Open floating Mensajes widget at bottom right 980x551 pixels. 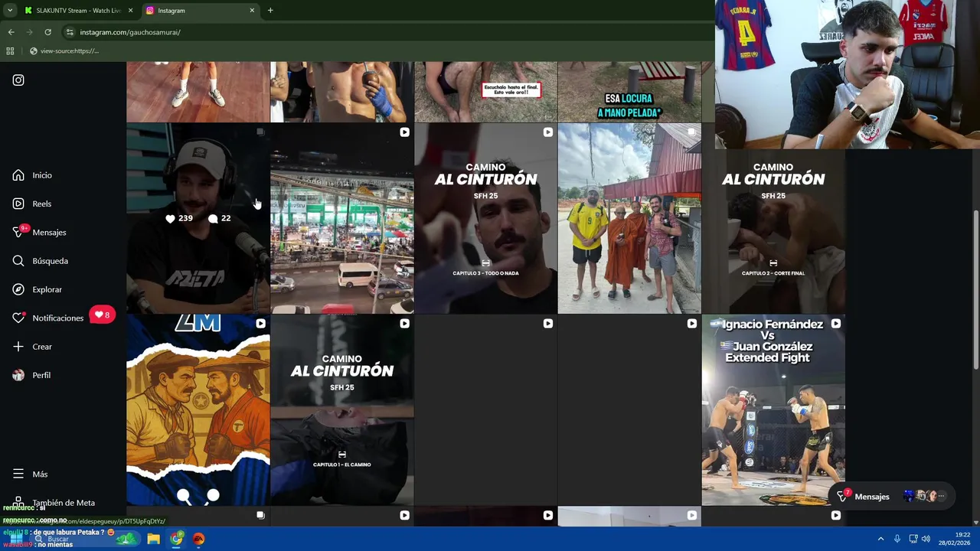pos(892,497)
